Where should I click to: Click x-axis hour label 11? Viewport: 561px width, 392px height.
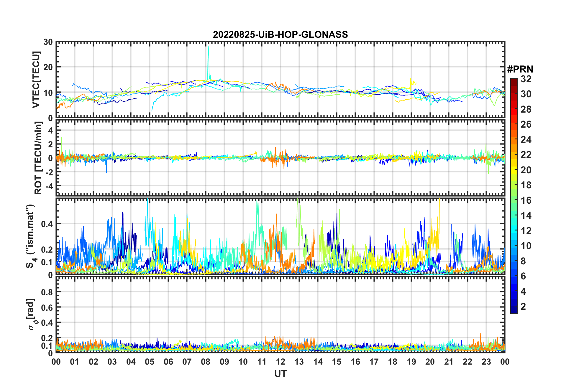pyautogui.click(x=262, y=362)
